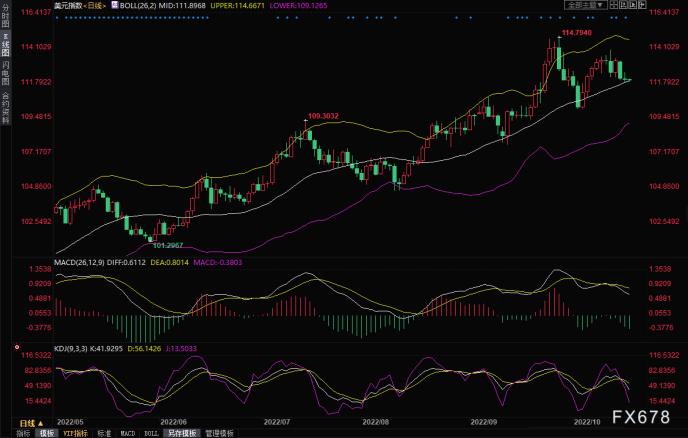Select the K线图 sidebar tab
This screenshot has width=688, height=438.
pos(5,45)
